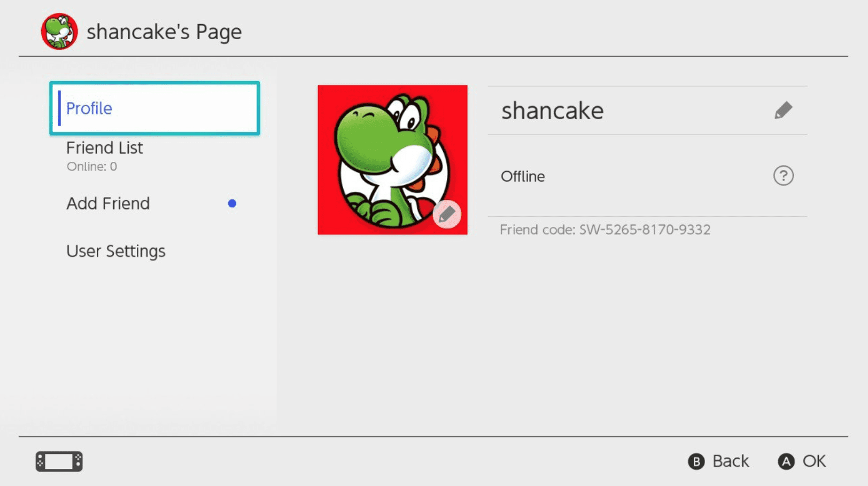Click the shancake nickname field
868x486 pixels.
click(x=647, y=111)
